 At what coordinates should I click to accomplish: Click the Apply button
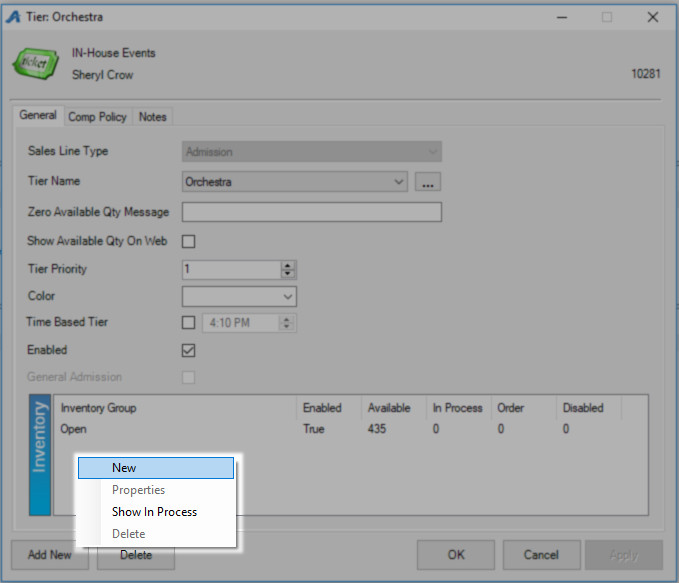[624, 555]
